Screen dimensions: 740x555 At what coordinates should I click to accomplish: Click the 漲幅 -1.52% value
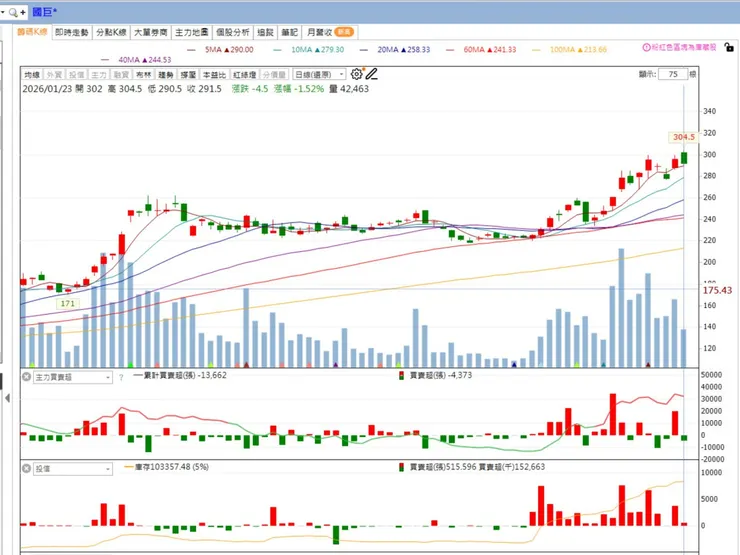(299, 89)
